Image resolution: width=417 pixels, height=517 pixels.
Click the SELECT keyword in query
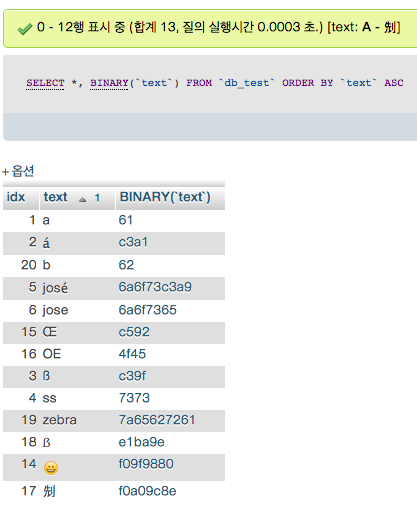pyautogui.click(x=45, y=83)
